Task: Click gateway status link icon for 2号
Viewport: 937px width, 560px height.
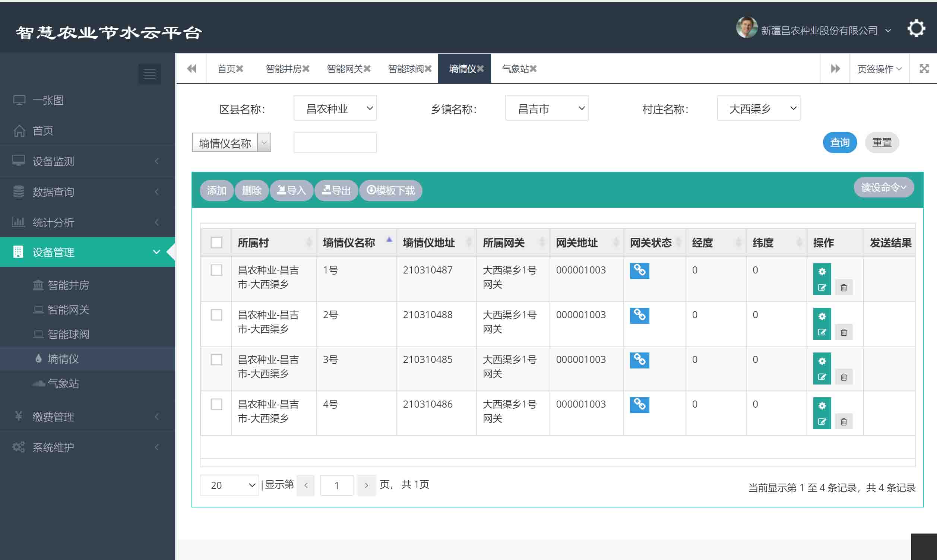Action: (639, 316)
